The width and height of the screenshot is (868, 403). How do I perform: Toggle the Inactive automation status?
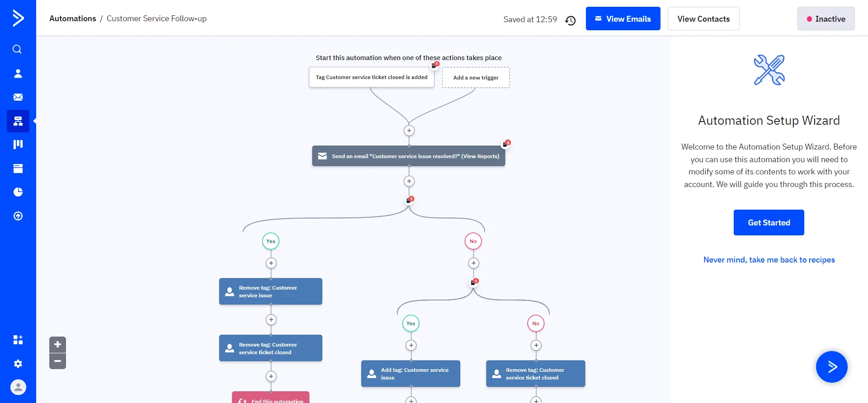pos(826,19)
